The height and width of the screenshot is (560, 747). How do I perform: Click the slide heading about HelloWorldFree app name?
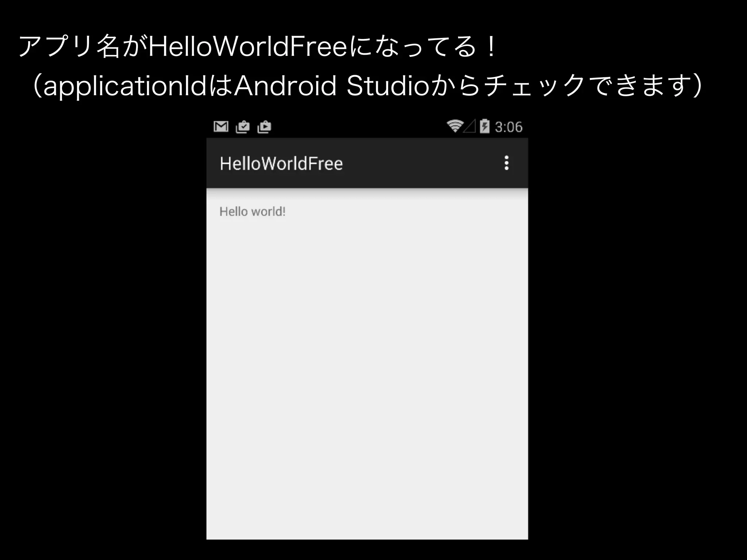(258, 47)
